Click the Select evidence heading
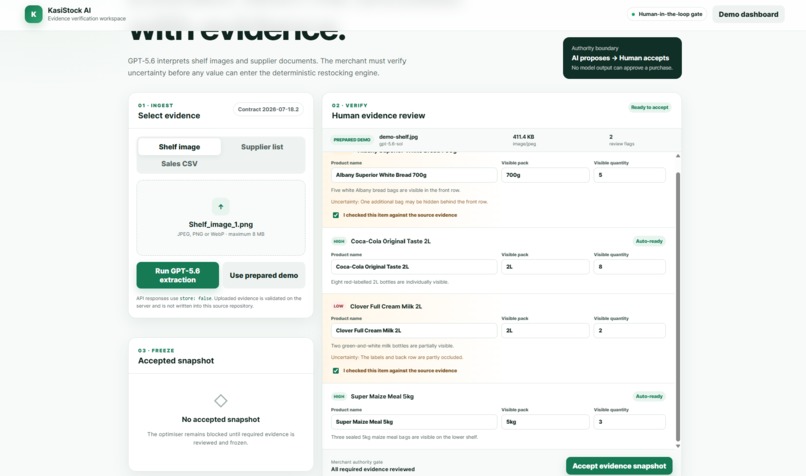The width and height of the screenshot is (806, 476). pos(169,116)
